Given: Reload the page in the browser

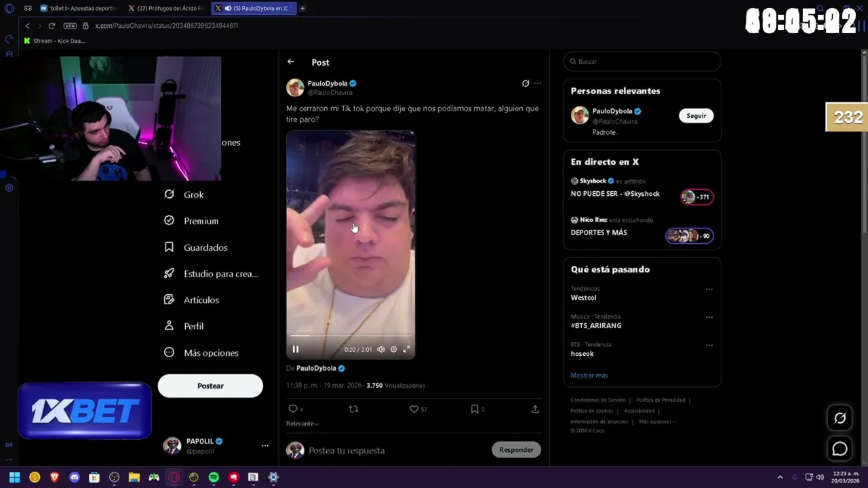Looking at the screenshot, I should pyautogui.click(x=52, y=26).
